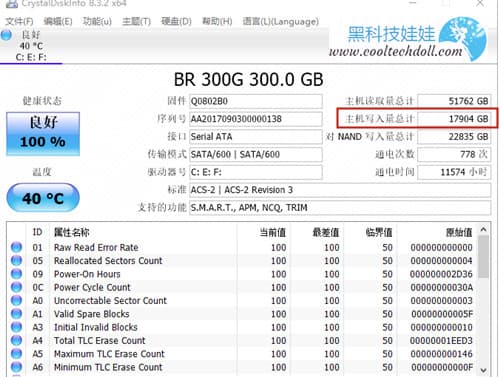This screenshot has width=500, height=377.
Task: Click raw value 00000001EED3
Action: pyautogui.click(x=441, y=341)
